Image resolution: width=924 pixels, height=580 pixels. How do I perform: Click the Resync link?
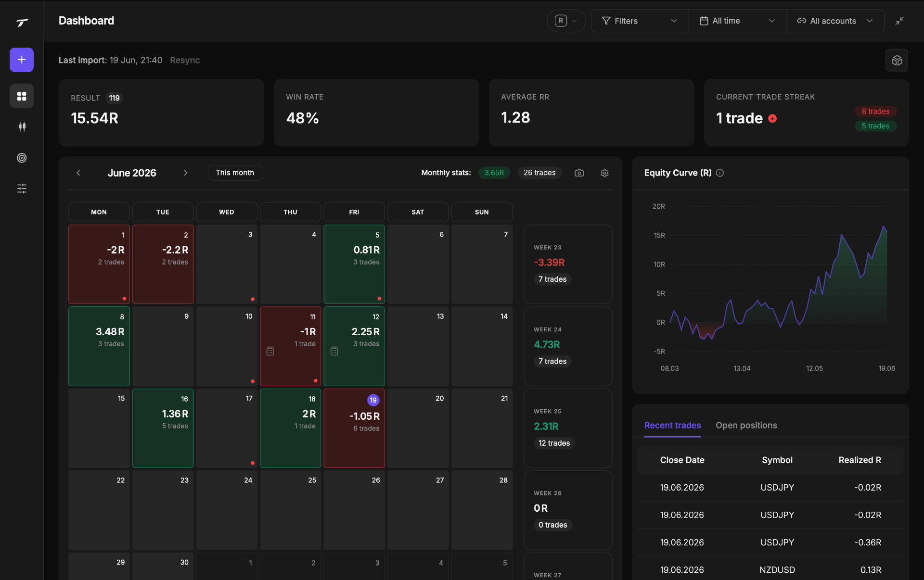tap(185, 60)
